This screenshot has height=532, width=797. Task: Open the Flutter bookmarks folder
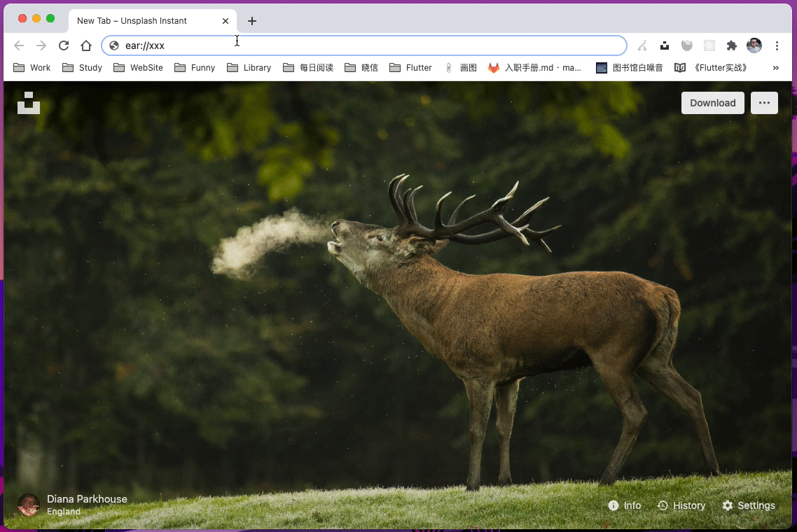[x=410, y=68]
